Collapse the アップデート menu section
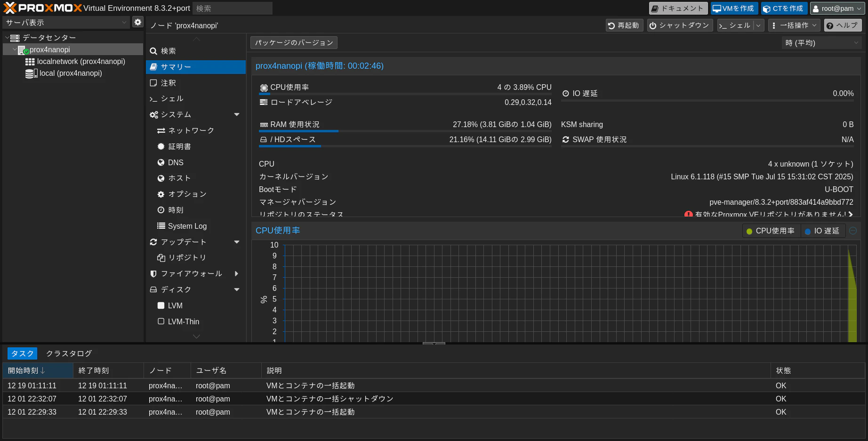868x441 pixels. coord(237,242)
